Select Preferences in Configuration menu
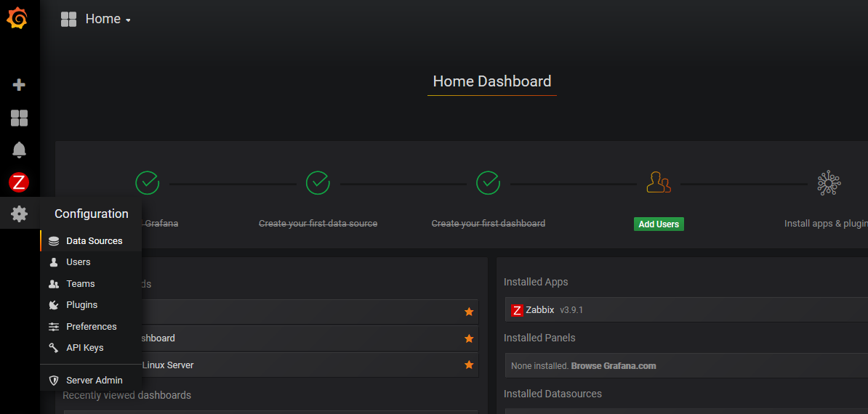 coord(91,326)
